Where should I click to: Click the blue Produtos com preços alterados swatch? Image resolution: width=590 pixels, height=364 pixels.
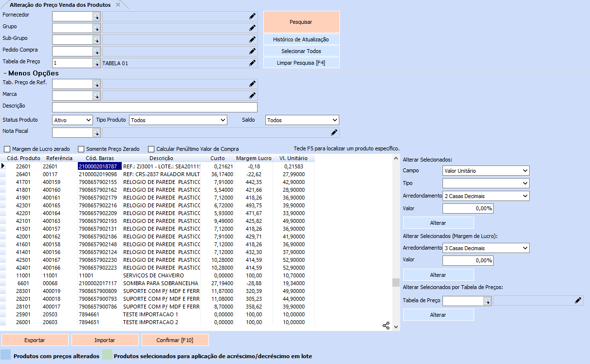[6, 354]
